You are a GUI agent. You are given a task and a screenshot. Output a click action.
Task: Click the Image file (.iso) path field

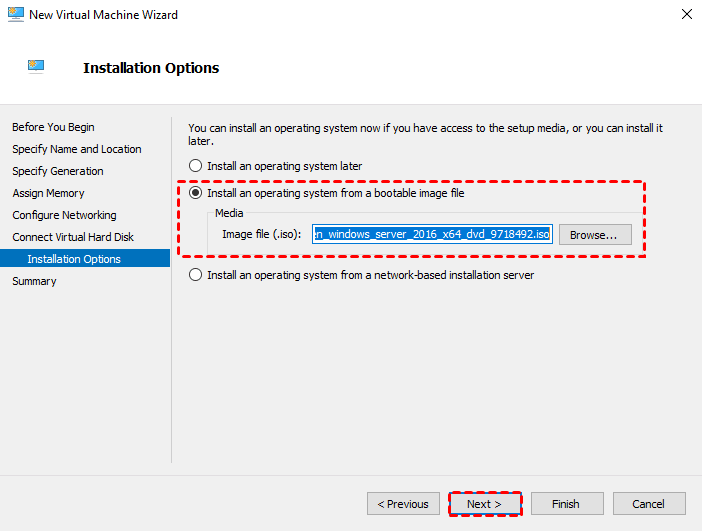point(432,234)
